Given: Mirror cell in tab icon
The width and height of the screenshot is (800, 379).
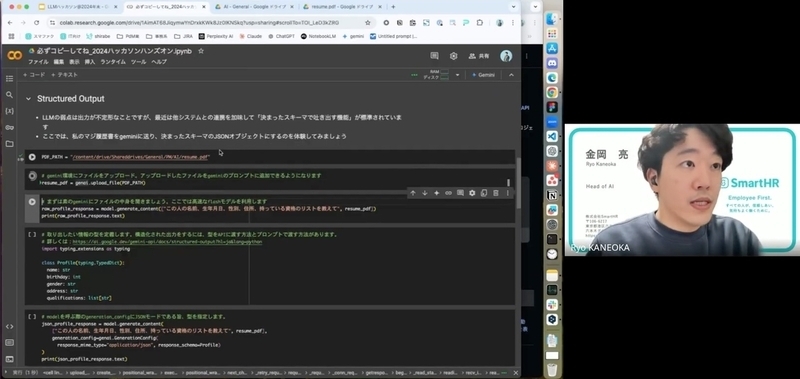Looking at the screenshot, I should [x=484, y=193].
